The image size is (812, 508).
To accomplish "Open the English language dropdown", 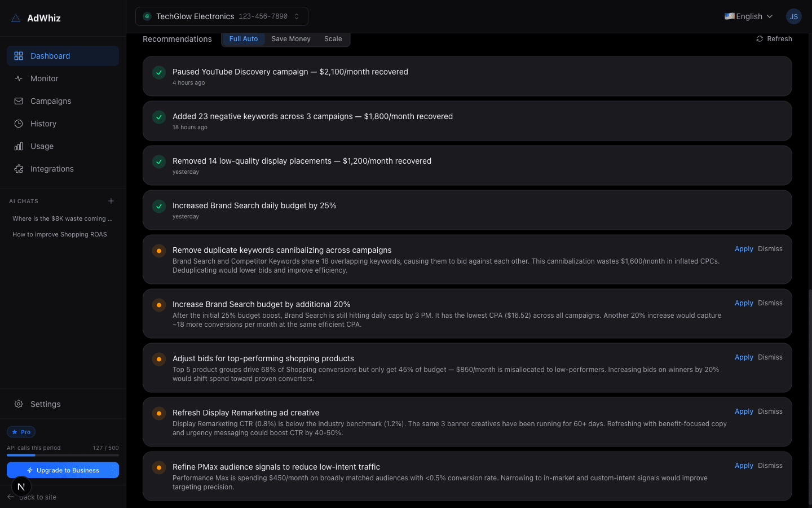I will click(748, 16).
